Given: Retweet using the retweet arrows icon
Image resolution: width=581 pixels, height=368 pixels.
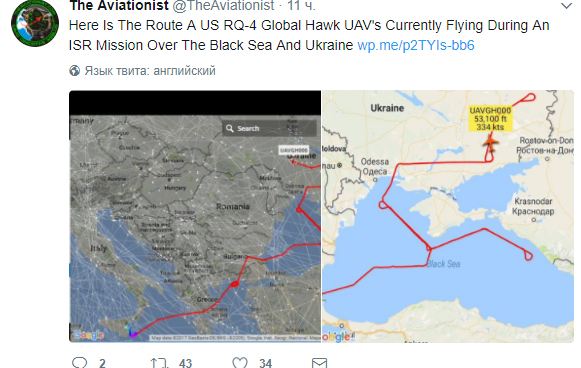Looking at the screenshot, I should click(x=159, y=363).
